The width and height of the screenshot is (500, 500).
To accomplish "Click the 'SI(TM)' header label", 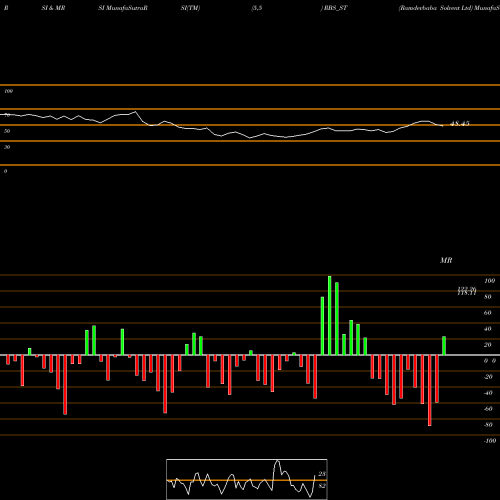I will click(x=190, y=8).
